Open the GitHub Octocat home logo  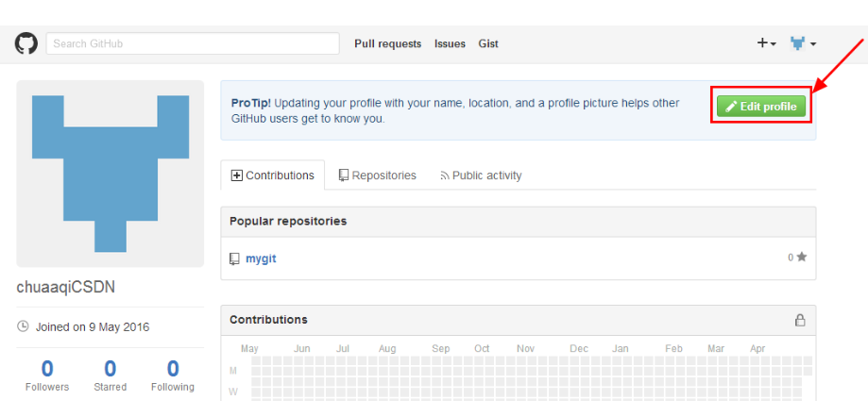pyautogui.click(x=26, y=43)
